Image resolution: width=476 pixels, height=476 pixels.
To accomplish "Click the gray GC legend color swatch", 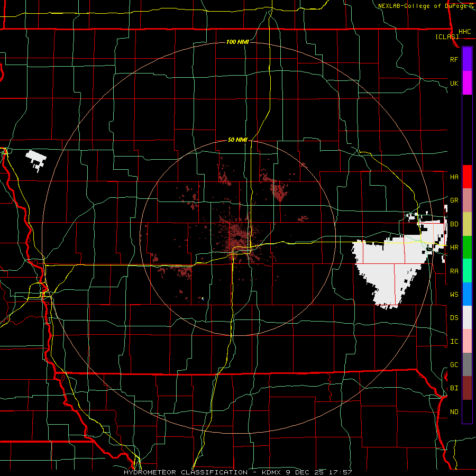I will click(467, 364).
